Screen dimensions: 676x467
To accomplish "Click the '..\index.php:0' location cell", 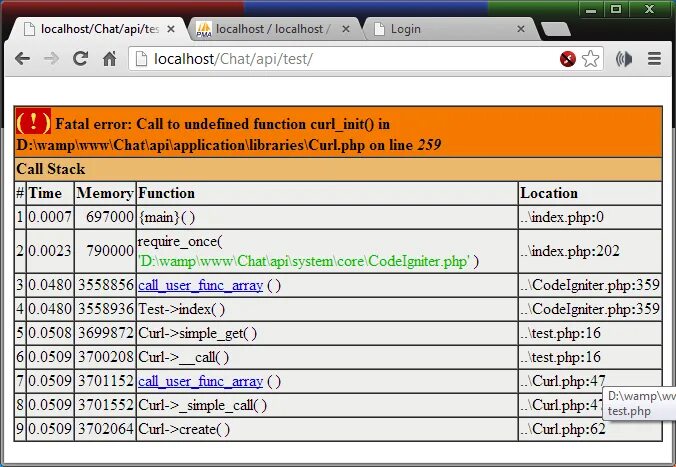I will click(590, 217).
